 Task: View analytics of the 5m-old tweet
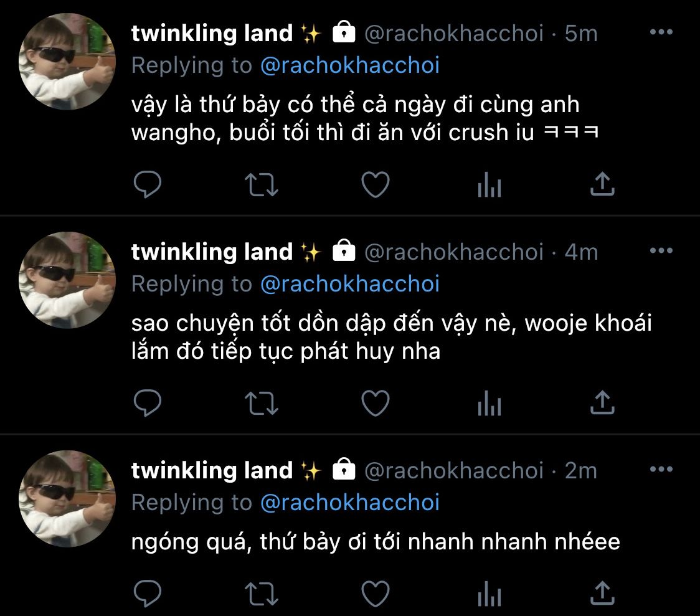(x=490, y=185)
